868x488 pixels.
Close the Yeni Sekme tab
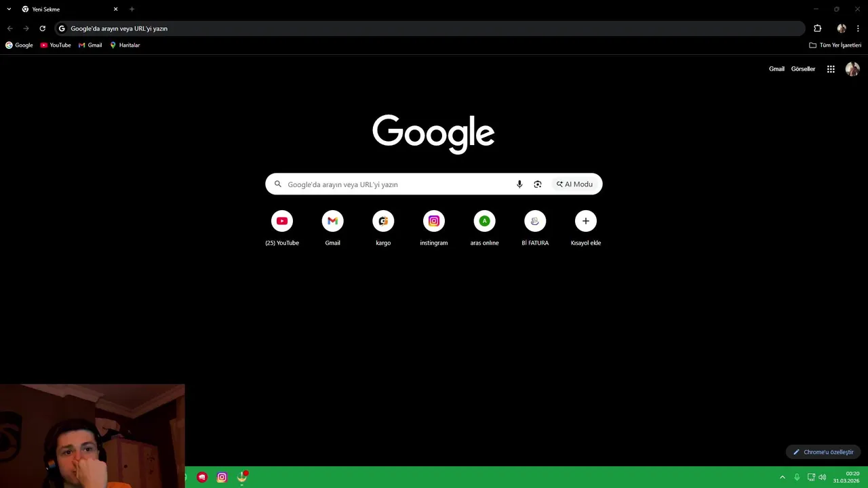(115, 9)
